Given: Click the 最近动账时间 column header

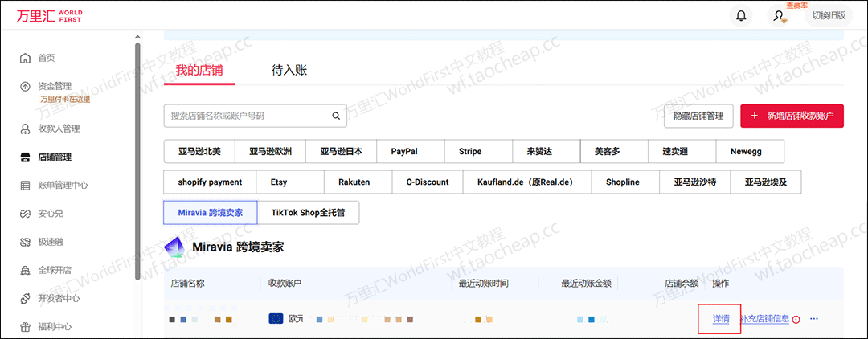Looking at the screenshot, I should tap(483, 284).
